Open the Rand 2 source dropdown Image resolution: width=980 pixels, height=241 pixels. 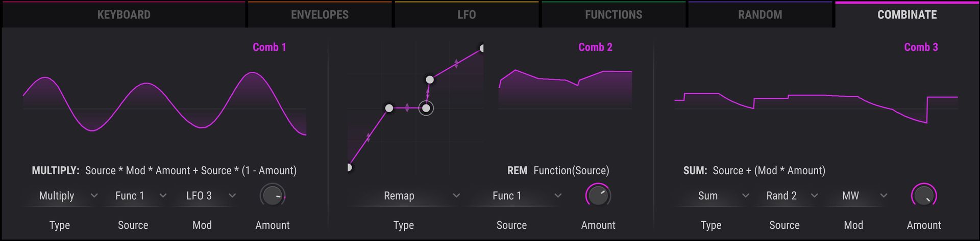(791, 196)
